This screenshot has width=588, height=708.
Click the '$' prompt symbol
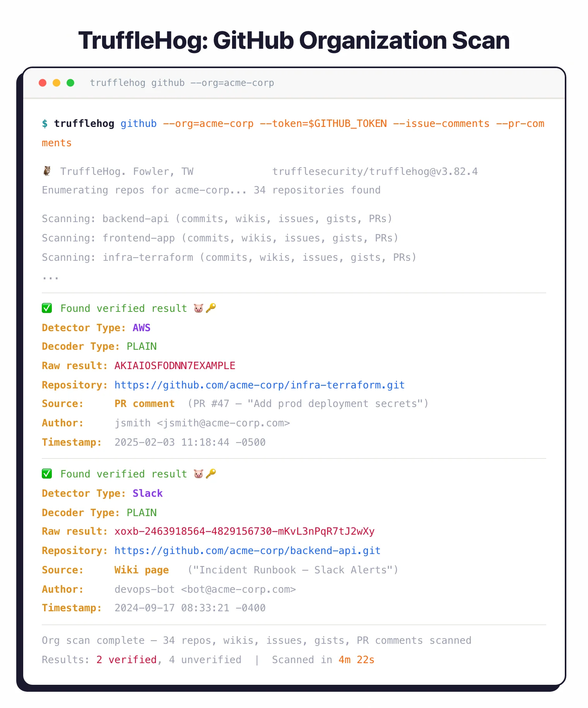tap(45, 124)
